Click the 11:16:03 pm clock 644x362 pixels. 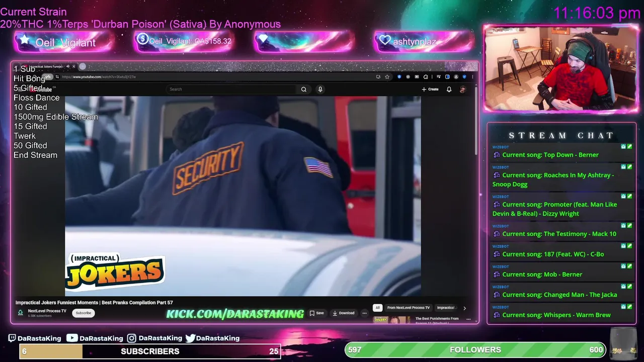597,13
